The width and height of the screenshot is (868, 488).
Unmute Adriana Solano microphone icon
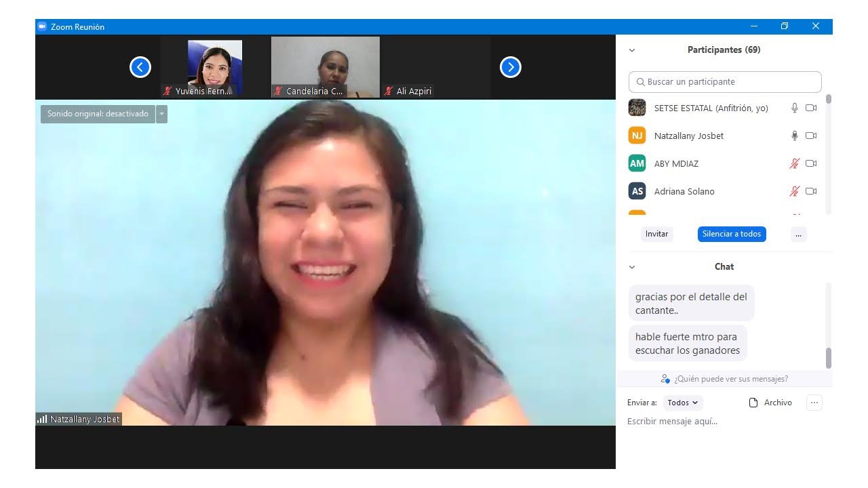click(795, 191)
